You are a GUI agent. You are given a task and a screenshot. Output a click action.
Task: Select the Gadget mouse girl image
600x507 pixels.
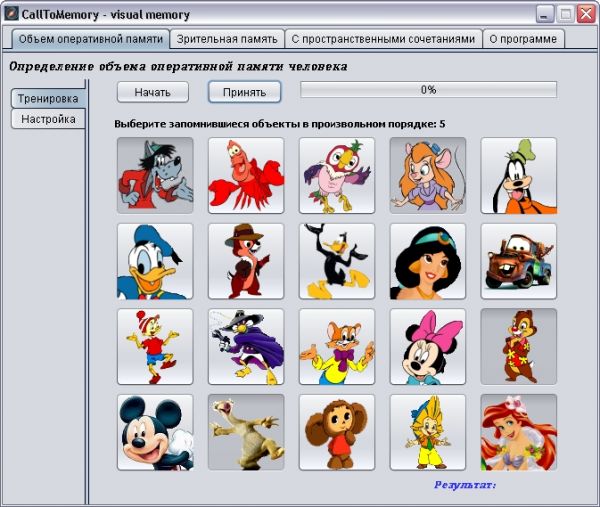[428, 175]
